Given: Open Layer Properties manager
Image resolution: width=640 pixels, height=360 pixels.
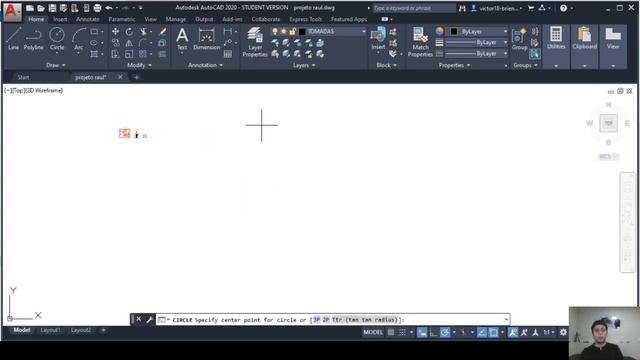Looking at the screenshot, I should click(255, 42).
